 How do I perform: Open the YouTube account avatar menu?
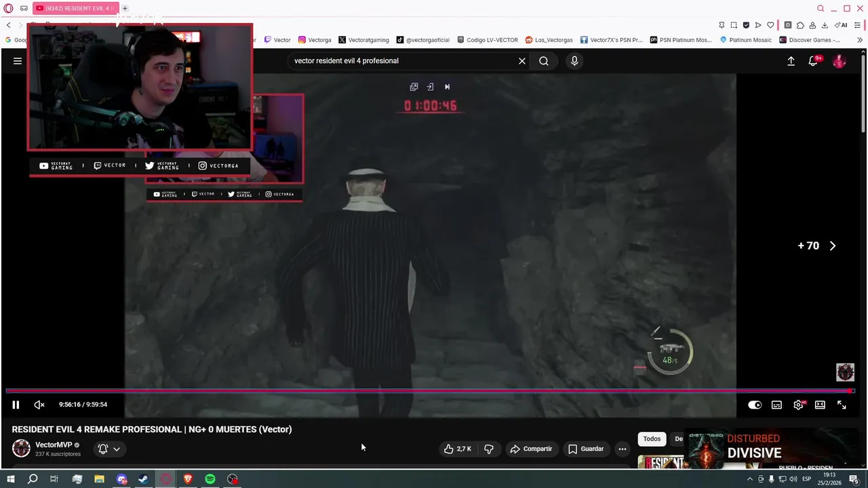click(x=840, y=61)
